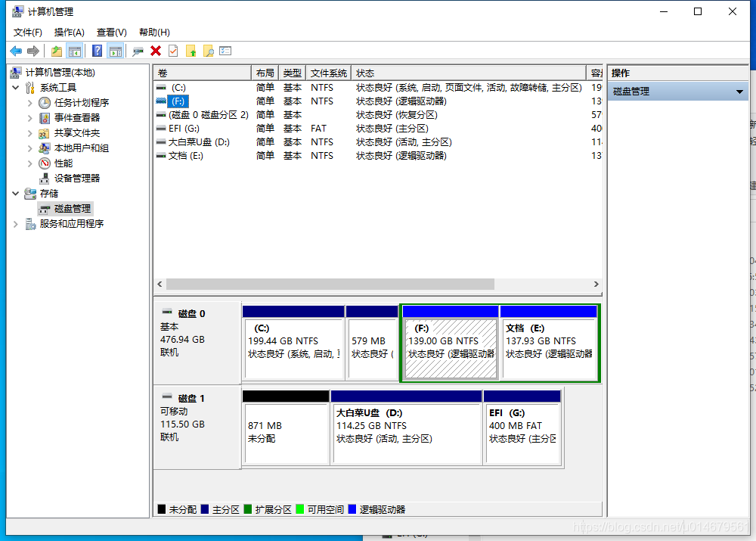Select the 磁盘 0 磁盘分区 2 row
The image size is (756, 541).
point(378,115)
